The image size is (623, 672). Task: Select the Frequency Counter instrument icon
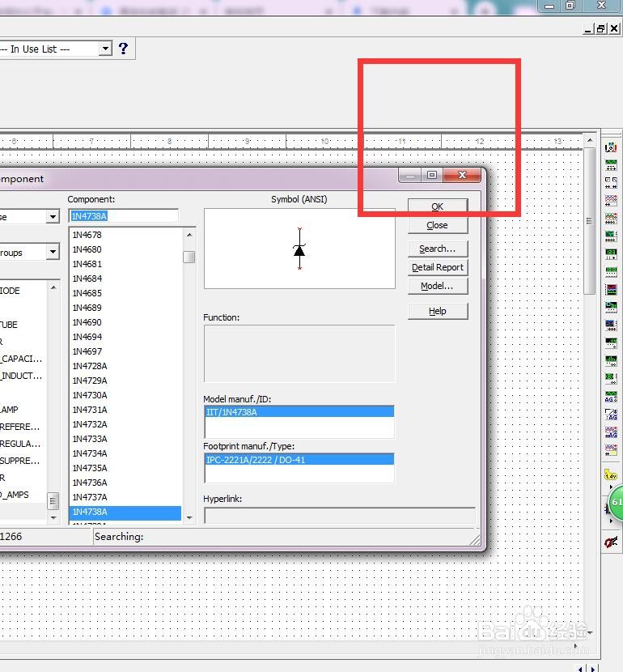point(611,253)
